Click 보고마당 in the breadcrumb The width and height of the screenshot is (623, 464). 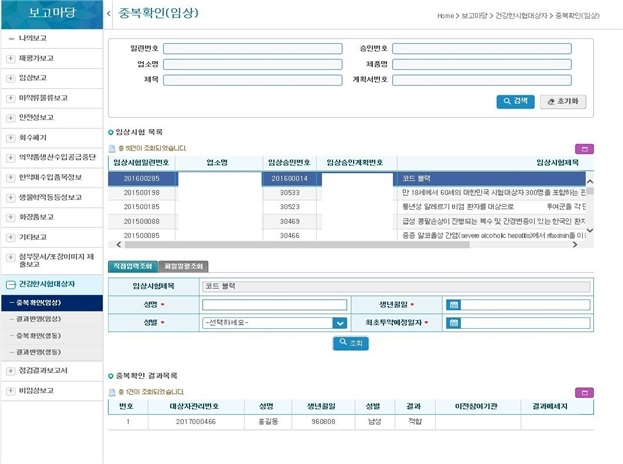pos(474,16)
